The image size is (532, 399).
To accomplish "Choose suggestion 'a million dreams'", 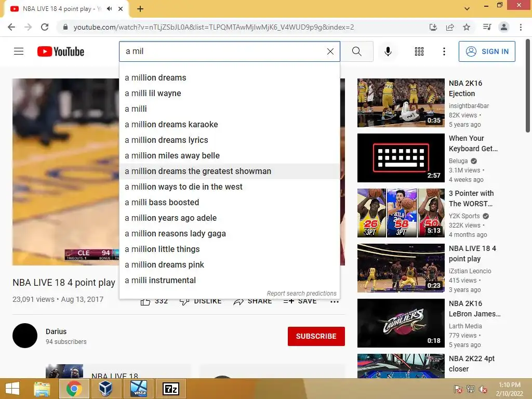I will [x=229, y=78].
